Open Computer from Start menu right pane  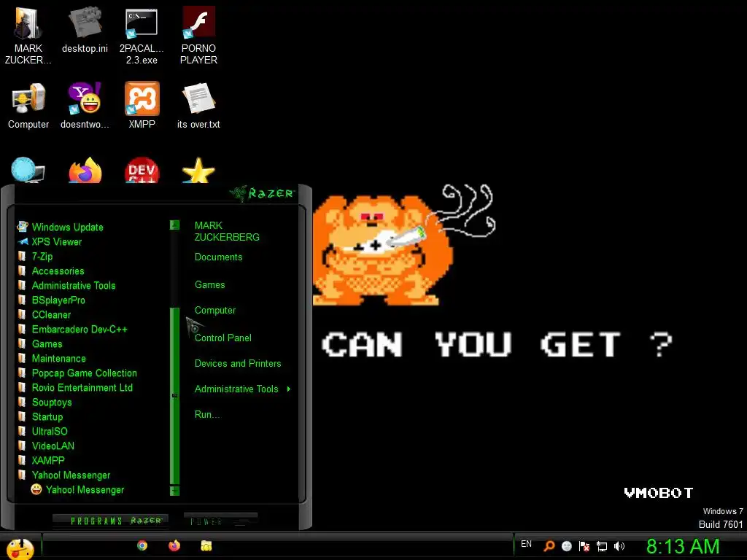(215, 311)
